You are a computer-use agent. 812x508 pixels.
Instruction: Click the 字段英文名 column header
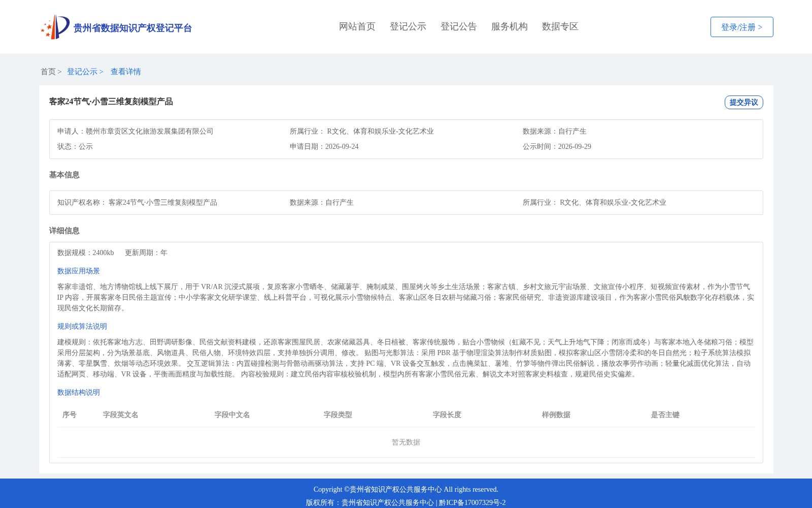click(x=121, y=415)
